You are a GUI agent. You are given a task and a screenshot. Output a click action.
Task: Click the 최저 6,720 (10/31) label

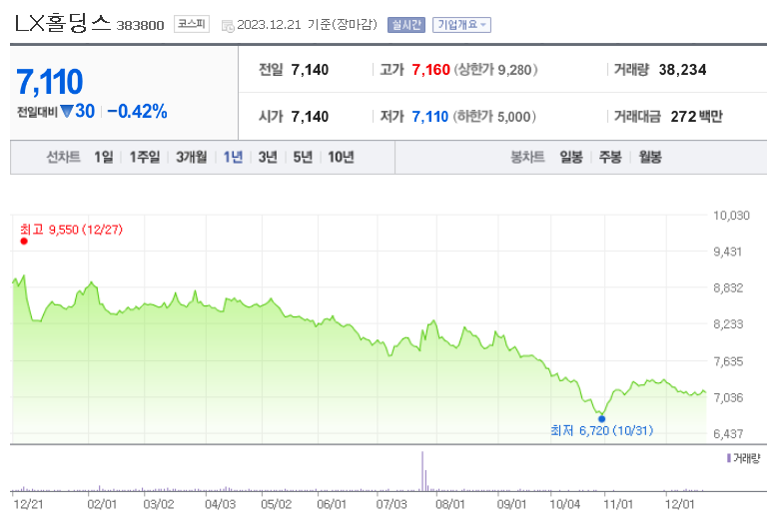[601, 431]
